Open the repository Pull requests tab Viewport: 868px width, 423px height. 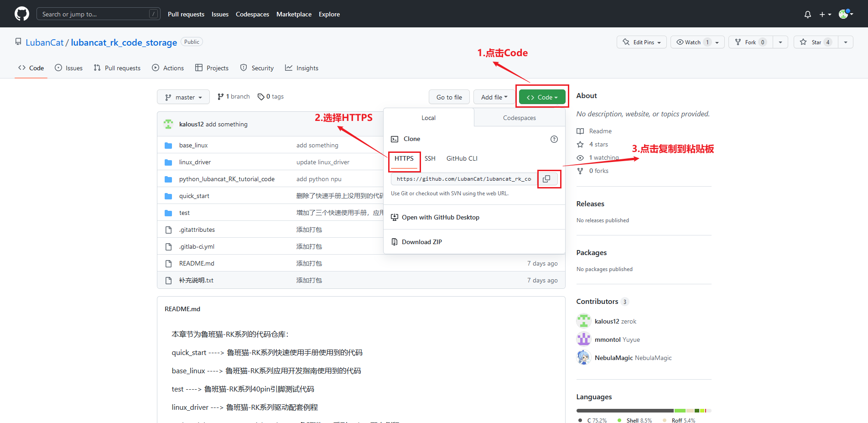[117, 68]
